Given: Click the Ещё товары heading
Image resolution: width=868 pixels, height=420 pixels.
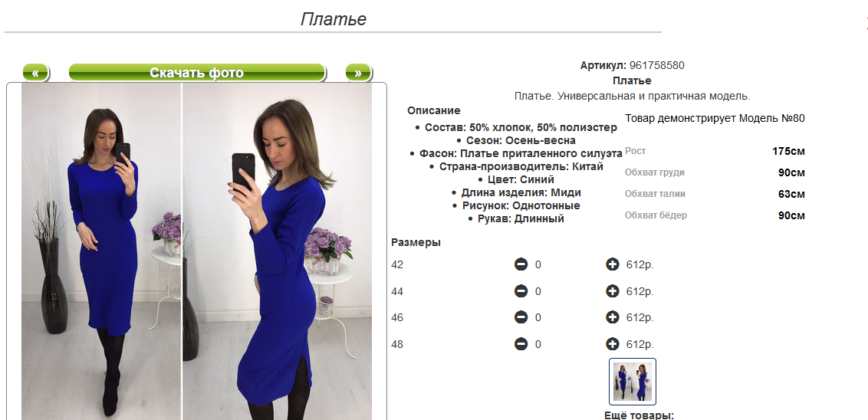Looking at the screenshot, I should click(639, 415).
